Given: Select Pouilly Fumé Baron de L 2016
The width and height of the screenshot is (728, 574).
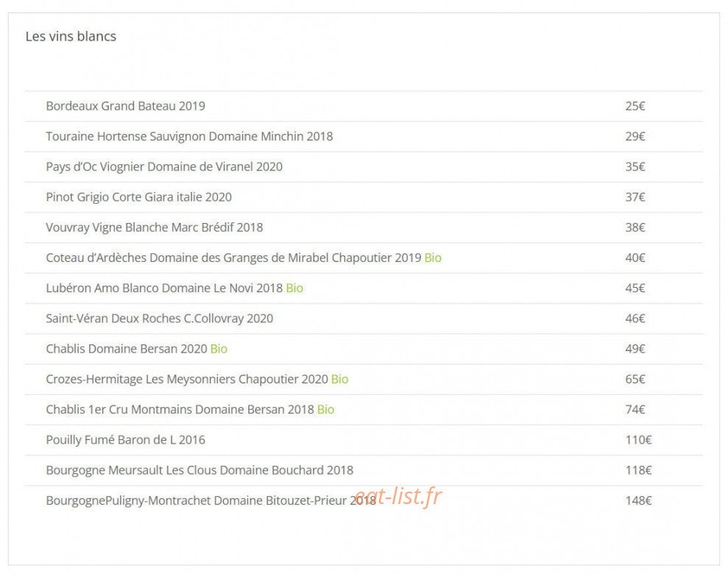Looking at the screenshot, I should 364,440.
